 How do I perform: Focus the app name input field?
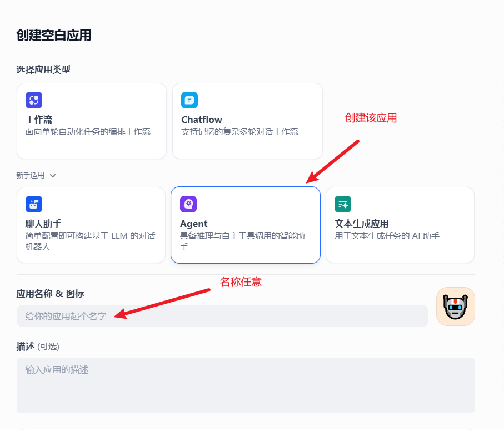[x=222, y=316]
